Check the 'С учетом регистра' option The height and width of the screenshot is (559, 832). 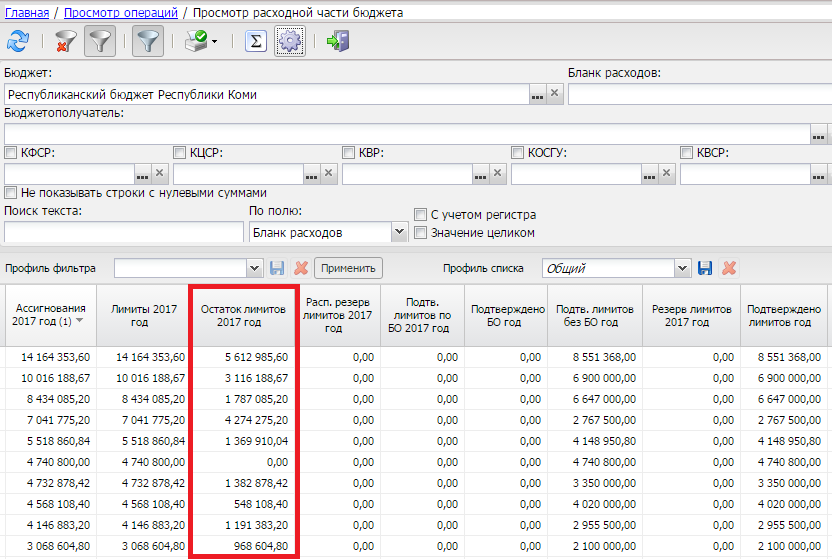tap(420, 214)
